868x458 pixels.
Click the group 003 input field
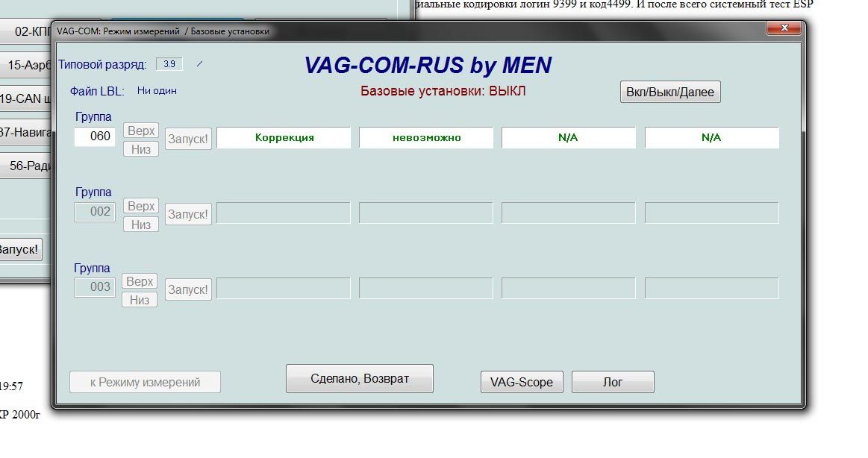click(x=95, y=286)
